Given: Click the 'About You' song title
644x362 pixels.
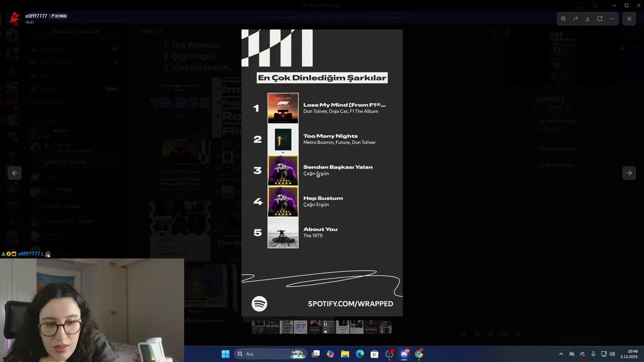Looking at the screenshot, I should 320,229.
